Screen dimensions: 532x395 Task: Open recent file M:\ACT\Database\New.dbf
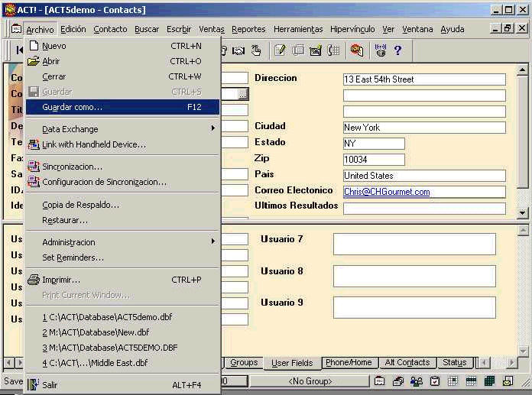[x=123, y=332]
